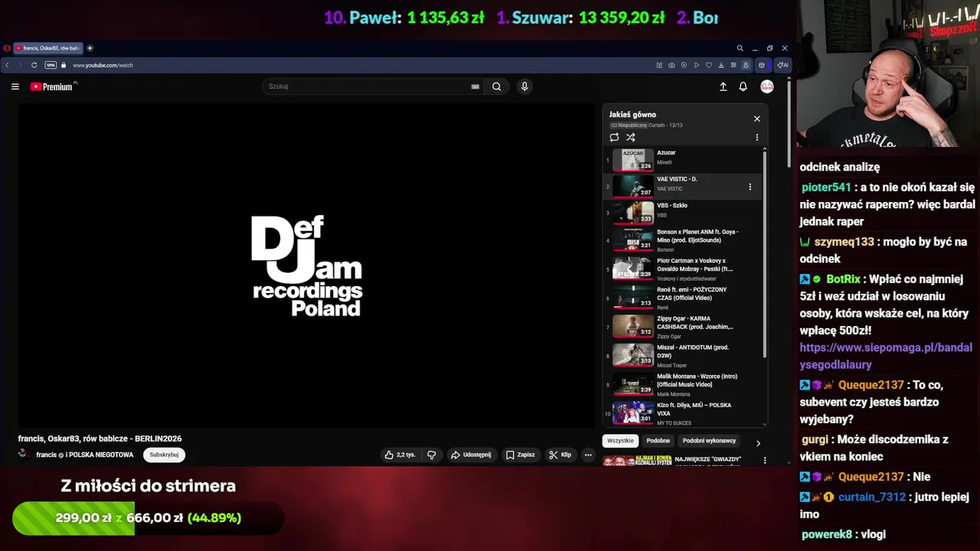Click the address bar URL
The height and width of the screenshot is (551, 980).
103,65
